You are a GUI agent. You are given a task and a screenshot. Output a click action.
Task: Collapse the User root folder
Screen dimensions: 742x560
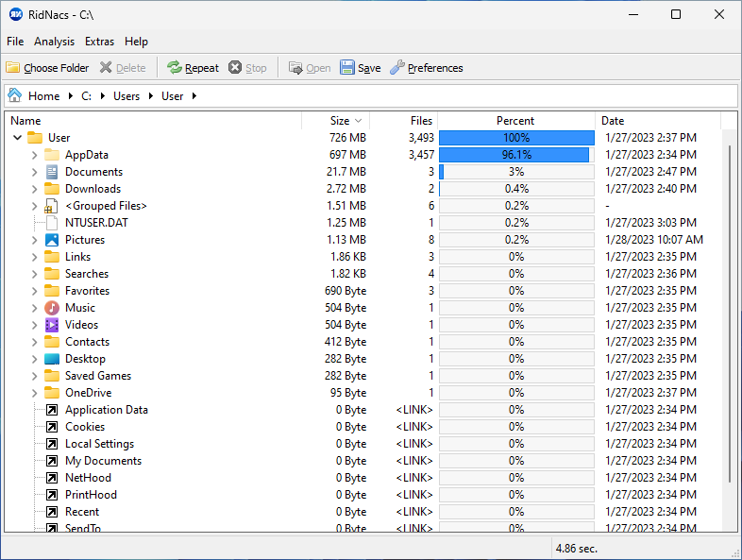pos(18,138)
